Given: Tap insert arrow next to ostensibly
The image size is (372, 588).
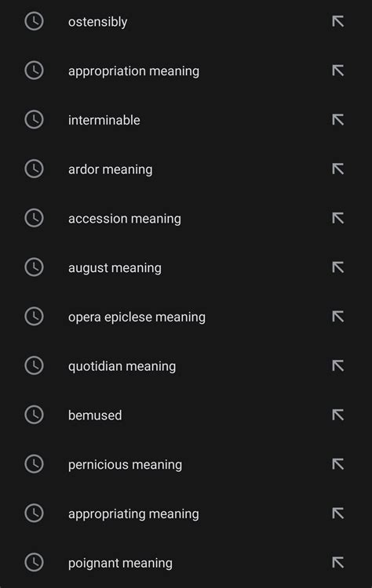Looking at the screenshot, I should click(x=337, y=21).
